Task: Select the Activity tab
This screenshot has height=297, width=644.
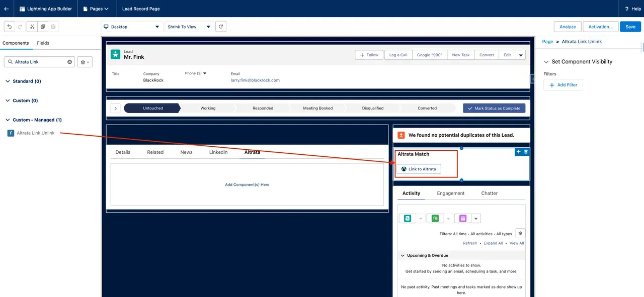Action: 411,193
